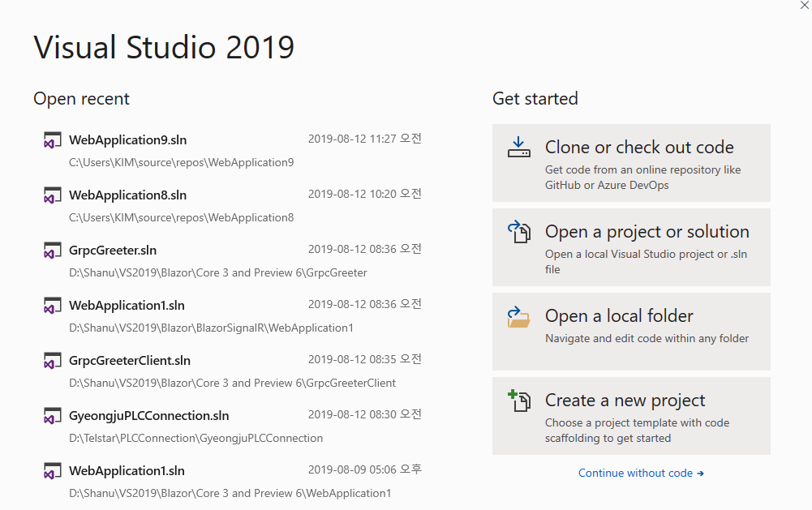The height and width of the screenshot is (510, 812).
Task: Click path D:\Shanu\VS2019\Blazor\BlazorSignalR\WebApplication1
Action: pos(211,328)
